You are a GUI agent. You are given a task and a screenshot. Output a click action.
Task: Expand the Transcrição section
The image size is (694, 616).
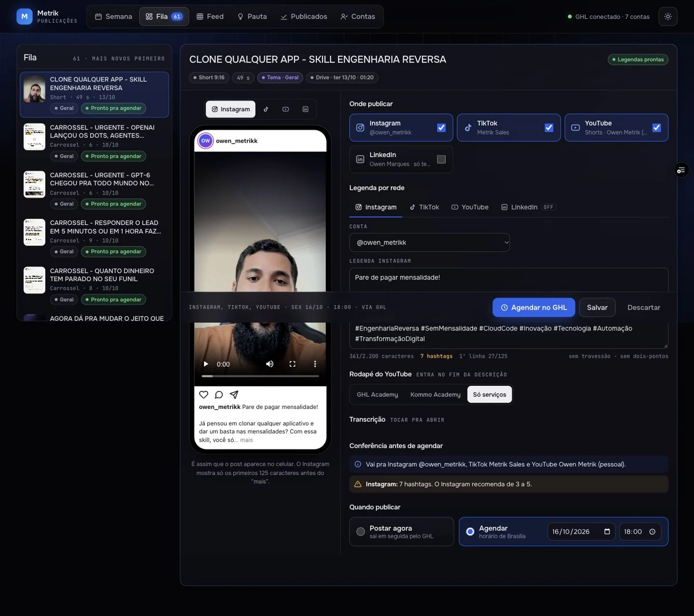coord(397,419)
